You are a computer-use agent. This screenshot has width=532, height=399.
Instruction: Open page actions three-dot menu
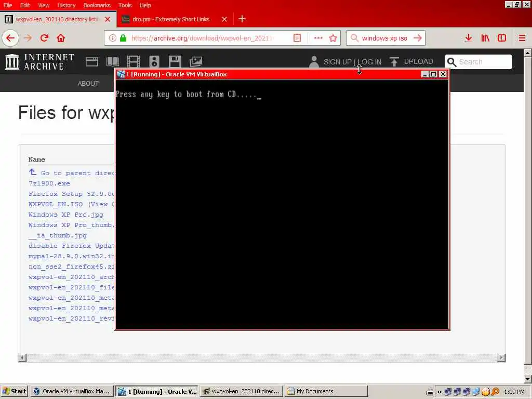tap(318, 38)
